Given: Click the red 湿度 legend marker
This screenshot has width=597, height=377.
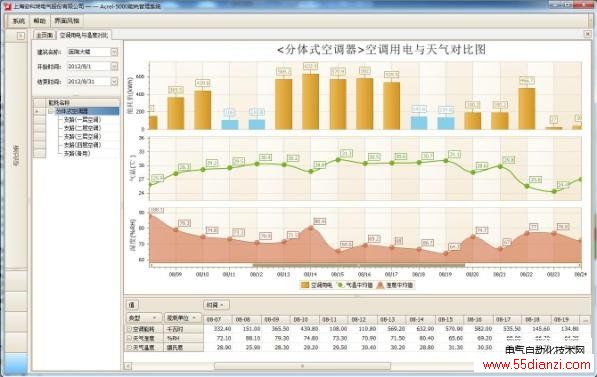Looking at the screenshot, I should coord(380,285).
